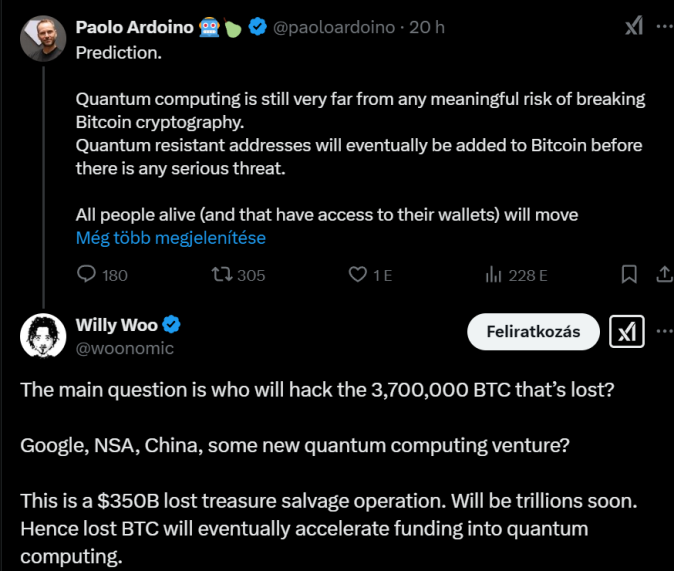Viewport: 674px width, 571px height.
Task: Click Grok icon on Paolo Ardoino's post
Action: coord(633,27)
